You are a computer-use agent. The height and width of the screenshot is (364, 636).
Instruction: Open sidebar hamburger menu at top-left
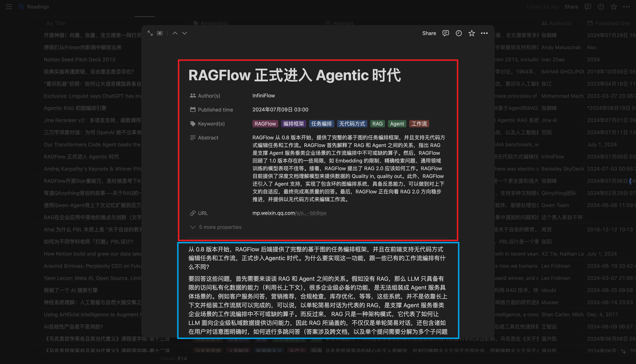pyautogui.click(x=9, y=7)
